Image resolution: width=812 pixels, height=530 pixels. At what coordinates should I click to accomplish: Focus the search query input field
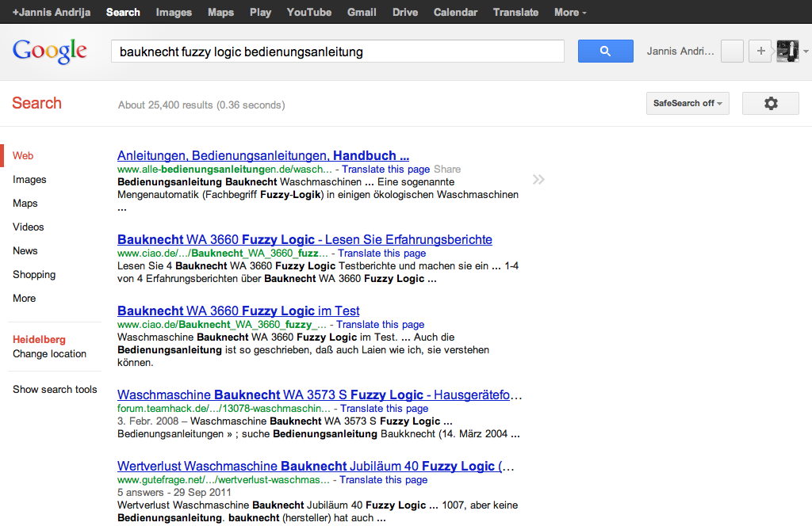click(x=338, y=51)
